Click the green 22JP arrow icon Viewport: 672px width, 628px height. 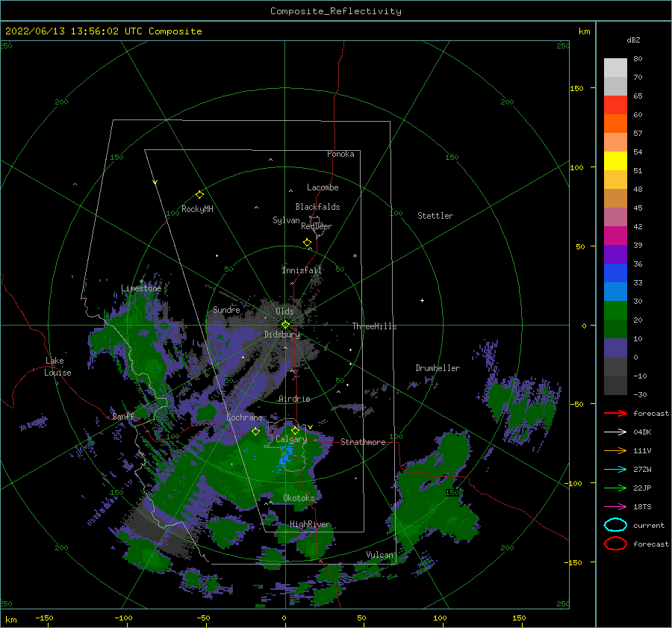[x=615, y=488]
